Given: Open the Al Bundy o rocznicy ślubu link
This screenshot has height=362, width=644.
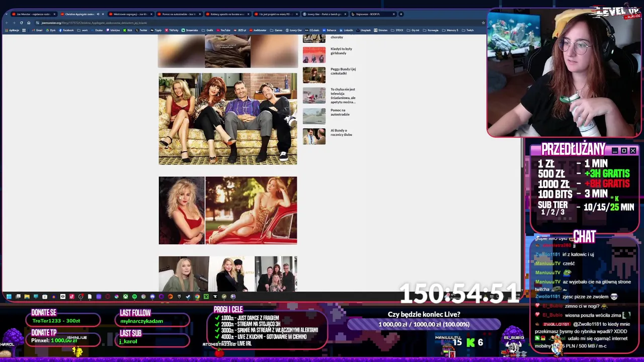Looking at the screenshot, I should 341,132.
